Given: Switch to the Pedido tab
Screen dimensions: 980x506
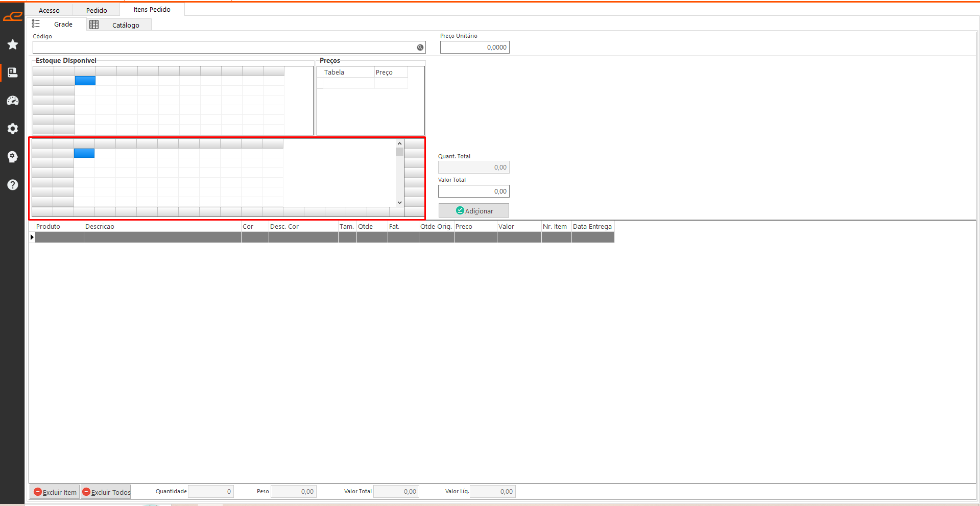Looking at the screenshot, I should (97, 10).
